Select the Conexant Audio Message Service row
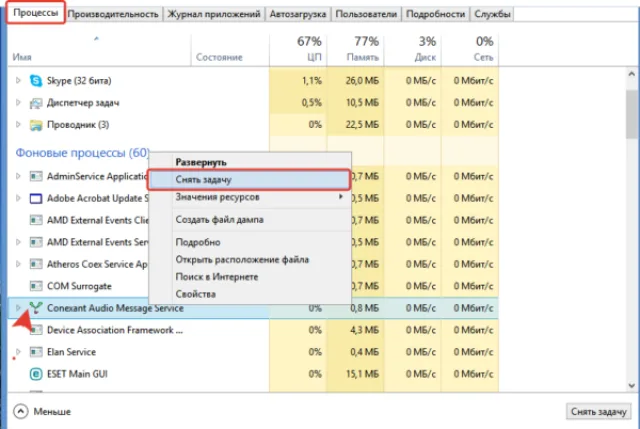The width and height of the screenshot is (640, 429). point(253,308)
